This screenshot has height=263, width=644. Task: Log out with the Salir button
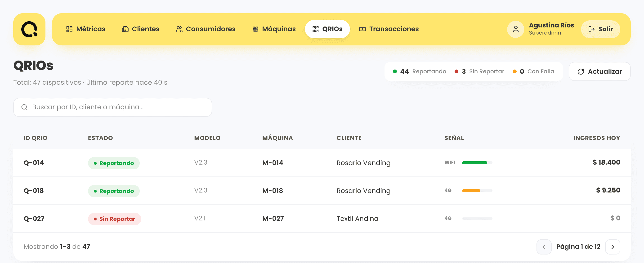pos(600,29)
